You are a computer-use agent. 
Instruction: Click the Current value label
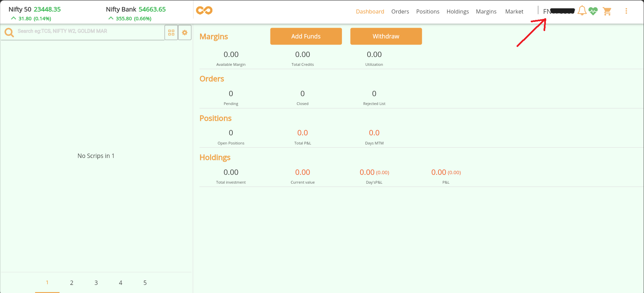coord(302,182)
